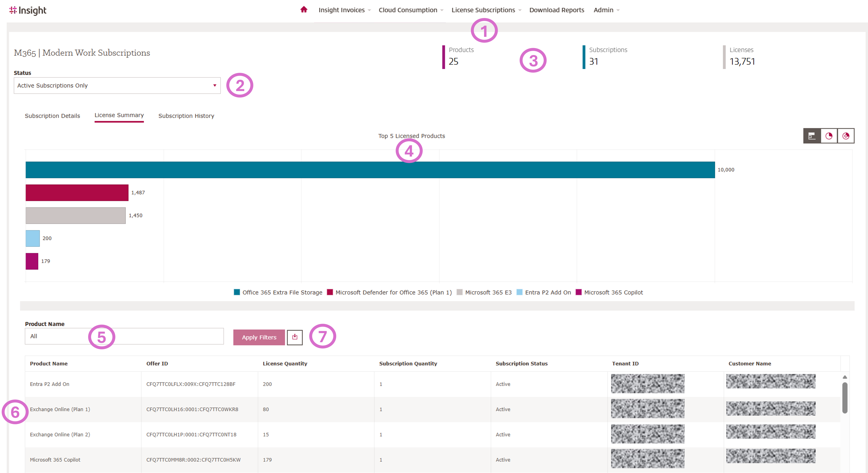Click license quantity 15 cell
The image size is (868, 473).
coord(266,434)
